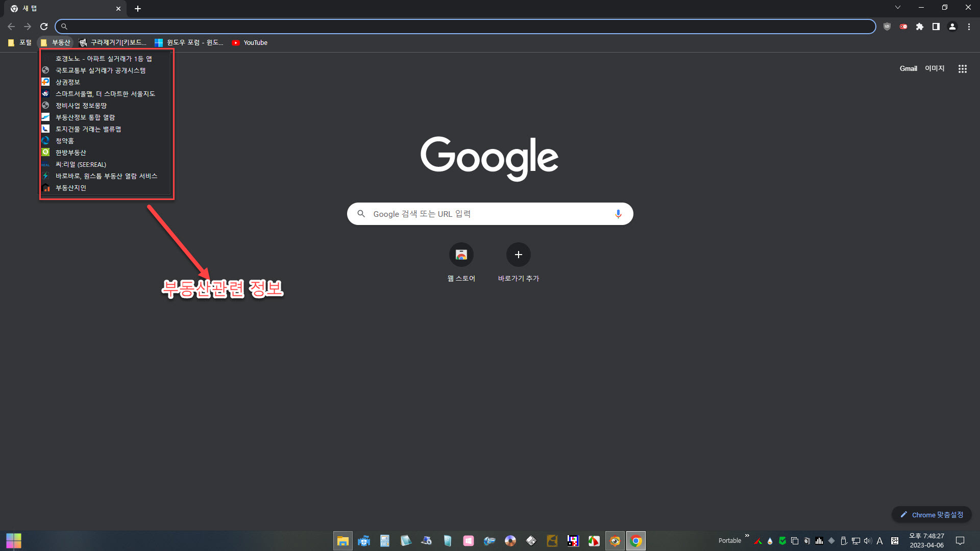Close the 새 탭 tab
The image size is (980, 551).
point(118,9)
